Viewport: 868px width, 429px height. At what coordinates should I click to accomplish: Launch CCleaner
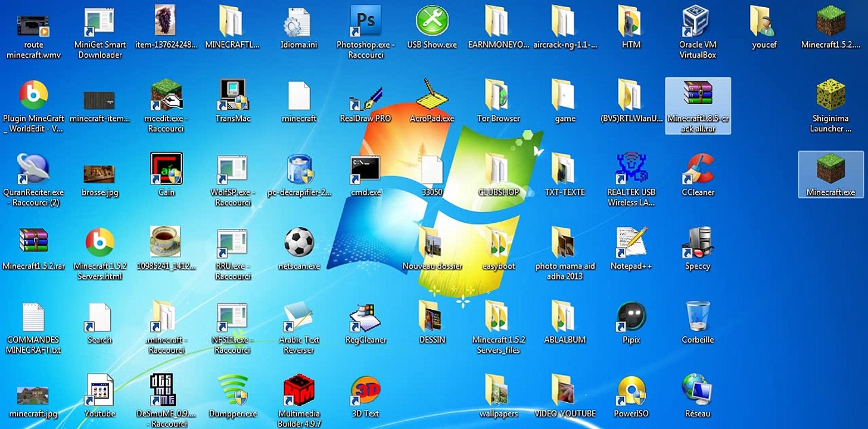pyautogui.click(x=698, y=169)
